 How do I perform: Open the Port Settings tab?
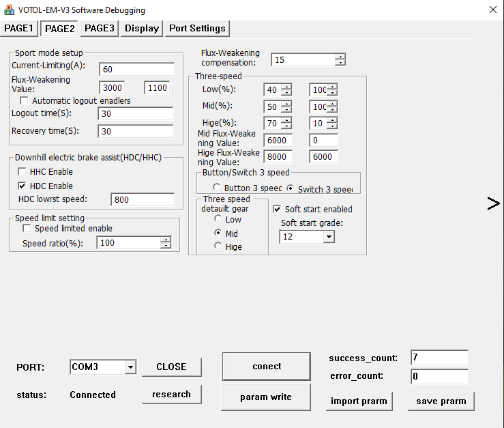[x=197, y=28]
